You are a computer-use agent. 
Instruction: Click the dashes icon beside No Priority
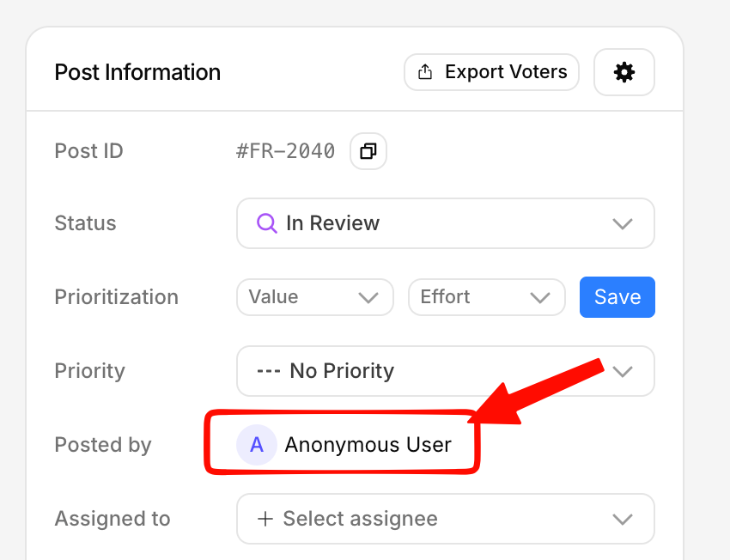click(269, 371)
